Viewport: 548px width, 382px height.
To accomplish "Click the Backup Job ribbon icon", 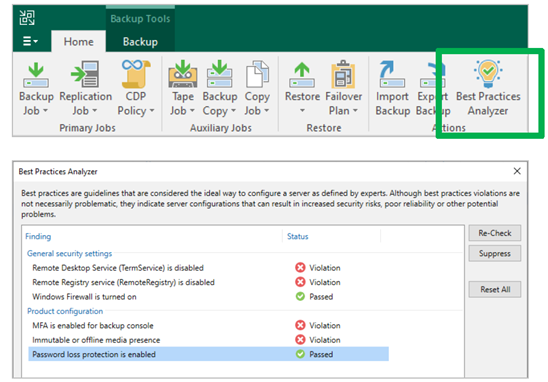I will tap(36, 74).
